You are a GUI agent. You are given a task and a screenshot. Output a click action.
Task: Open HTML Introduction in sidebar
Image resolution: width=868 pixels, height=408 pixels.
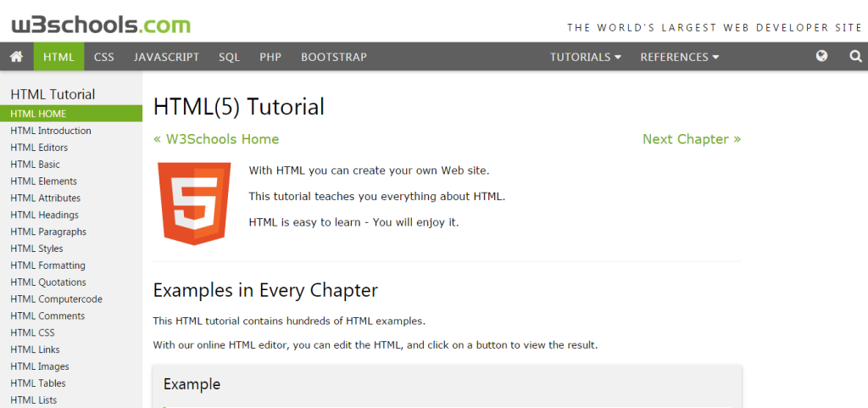click(51, 131)
